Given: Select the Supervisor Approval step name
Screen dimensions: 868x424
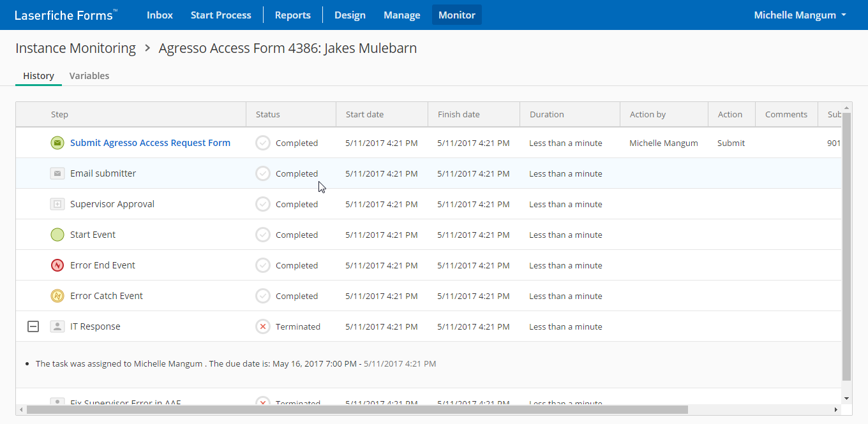Looking at the screenshot, I should pos(112,204).
